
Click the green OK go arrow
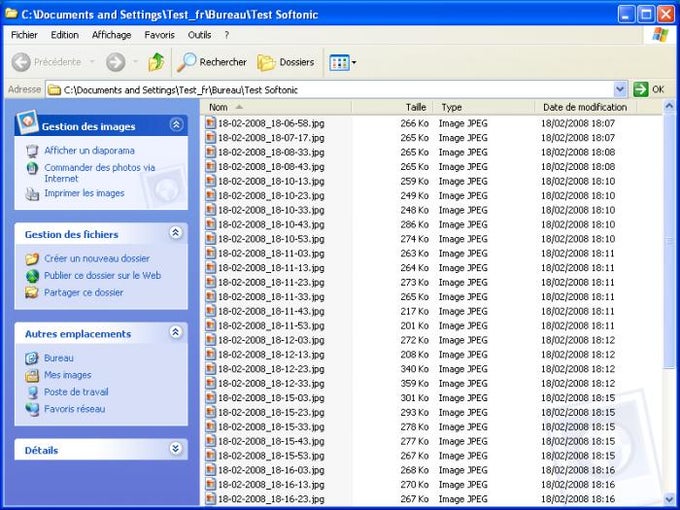click(x=641, y=89)
